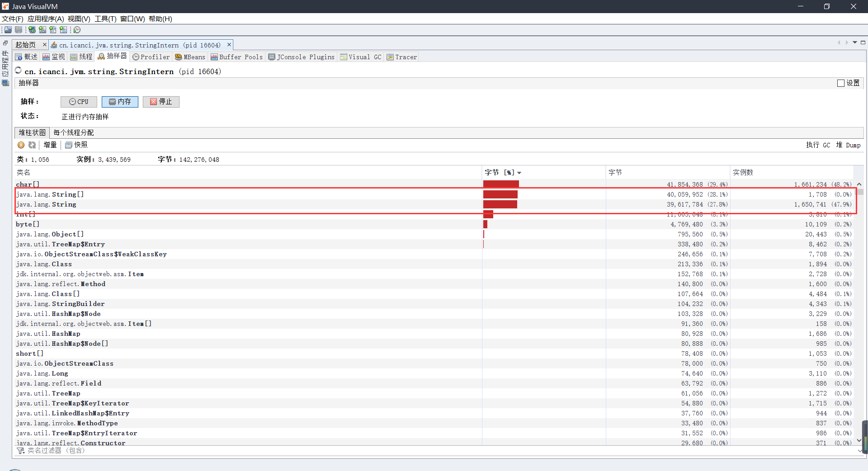Click the 执行 GC button
The width and height of the screenshot is (868, 471).
click(x=818, y=145)
